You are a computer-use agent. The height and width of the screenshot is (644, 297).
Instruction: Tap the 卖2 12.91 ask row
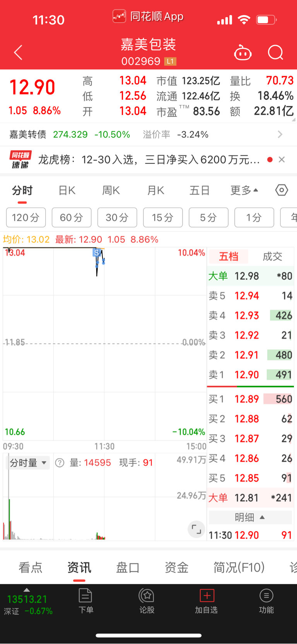250,355
